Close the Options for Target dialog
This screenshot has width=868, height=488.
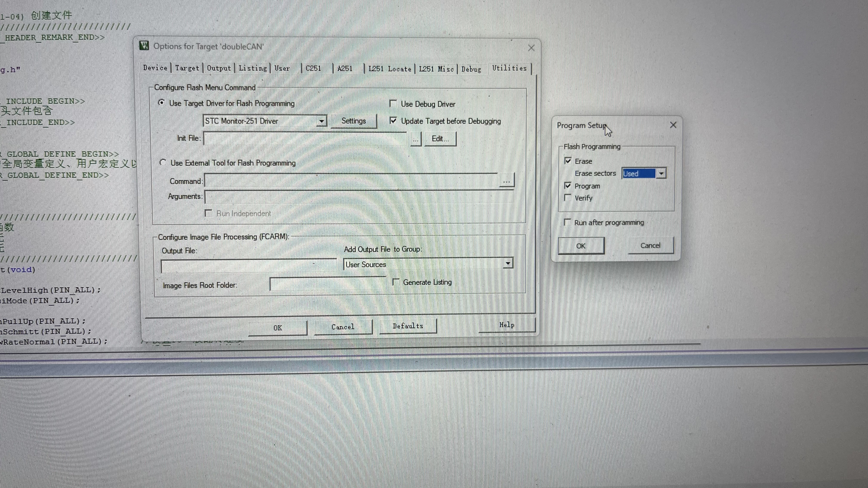click(x=531, y=48)
